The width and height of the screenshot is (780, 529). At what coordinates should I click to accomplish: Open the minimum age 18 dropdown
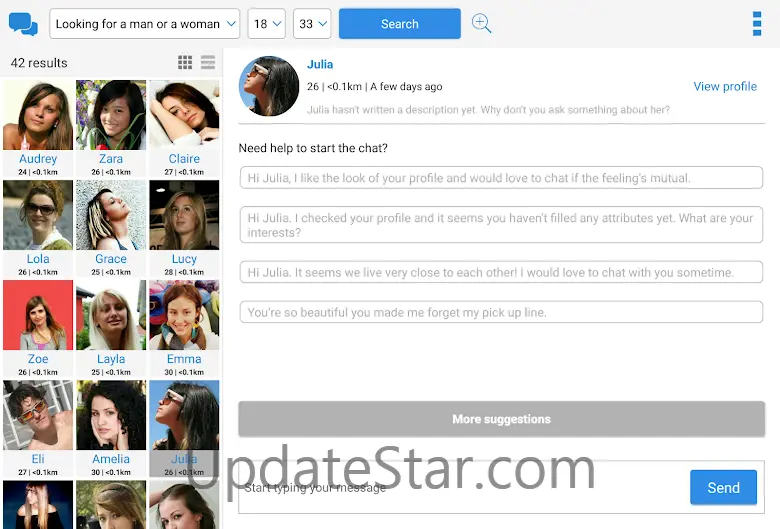coord(267,23)
